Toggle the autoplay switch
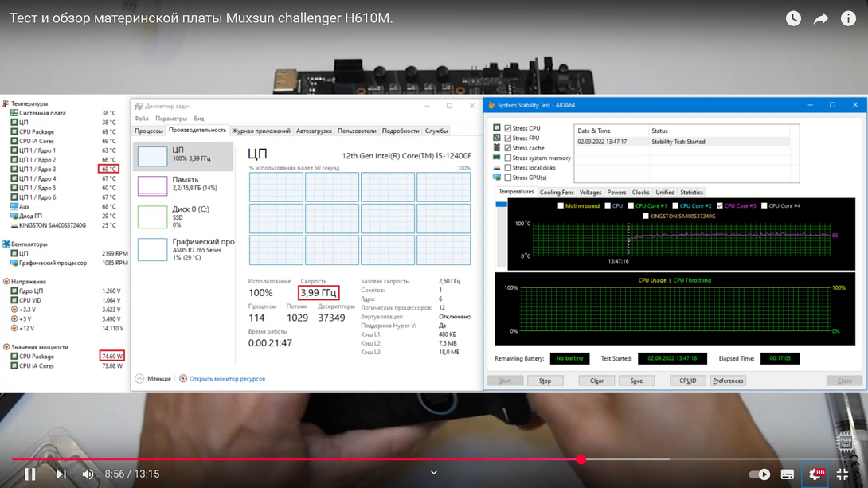This screenshot has width=868, height=488. 760,474
